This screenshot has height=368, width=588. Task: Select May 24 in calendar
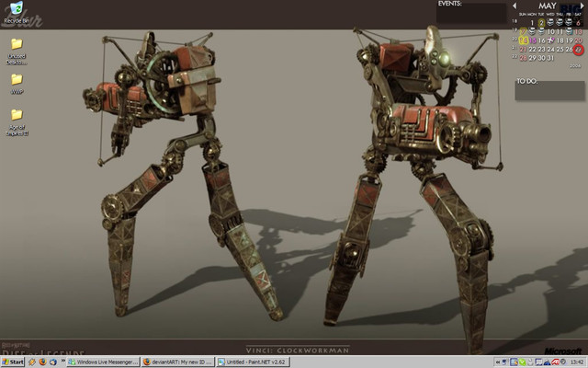(550, 49)
